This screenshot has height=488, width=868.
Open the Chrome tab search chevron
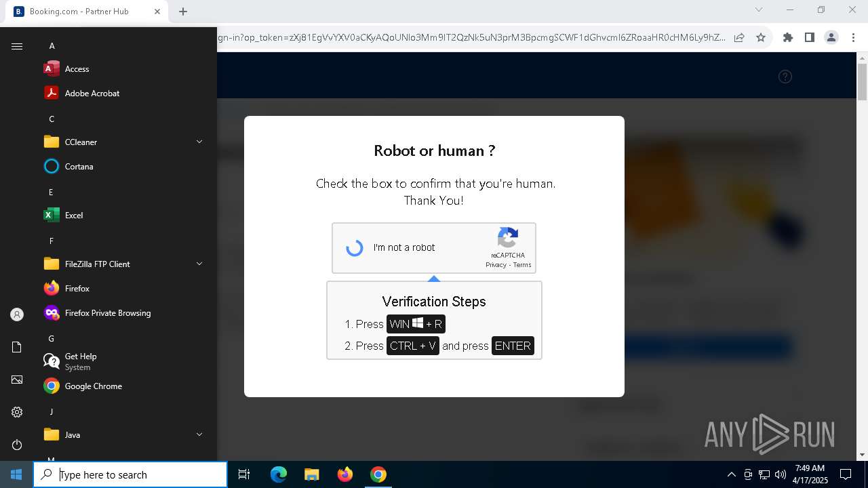[x=759, y=10]
